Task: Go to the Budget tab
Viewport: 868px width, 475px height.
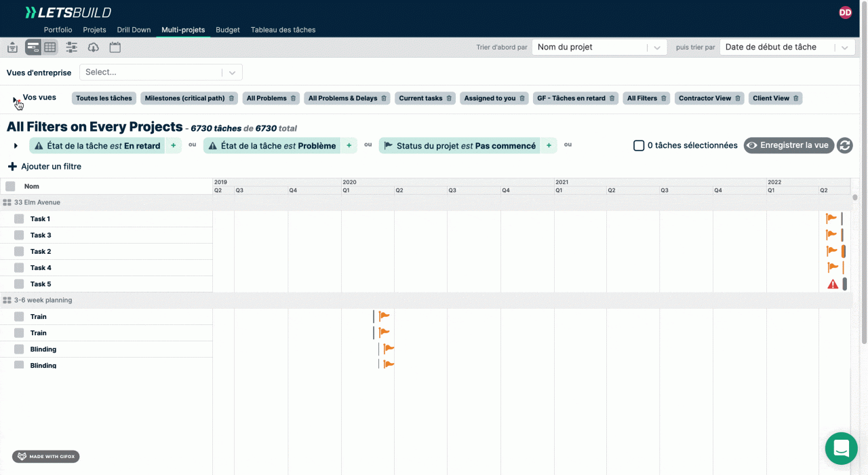Action: point(228,30)
